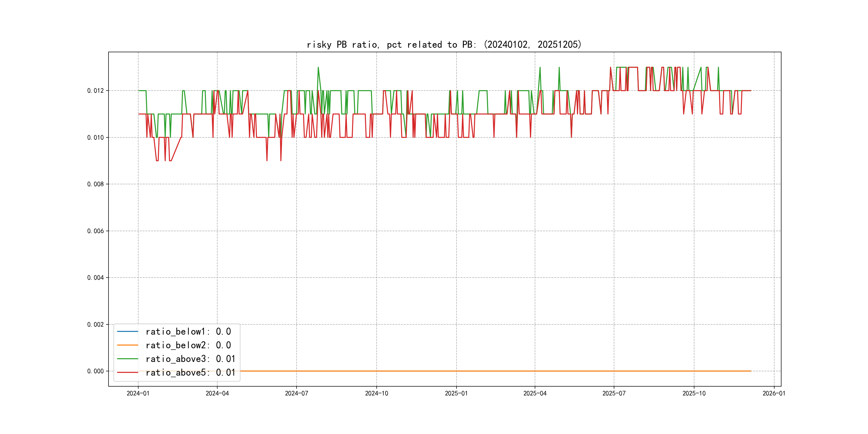This screenshot has height=434, width=868.
Task: Click the 0.006 y-axis tick label
Action: (x=95, y=231)
